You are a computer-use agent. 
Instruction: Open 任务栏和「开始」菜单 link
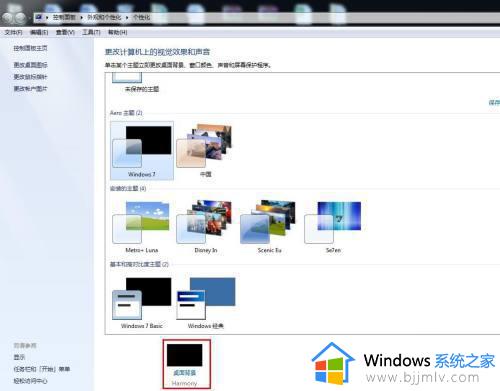tap(42, 369)
